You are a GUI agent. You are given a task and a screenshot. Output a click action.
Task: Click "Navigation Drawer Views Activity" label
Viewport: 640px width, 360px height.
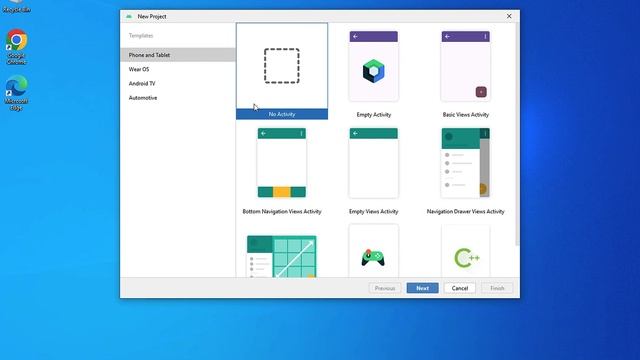click(465, 211)
